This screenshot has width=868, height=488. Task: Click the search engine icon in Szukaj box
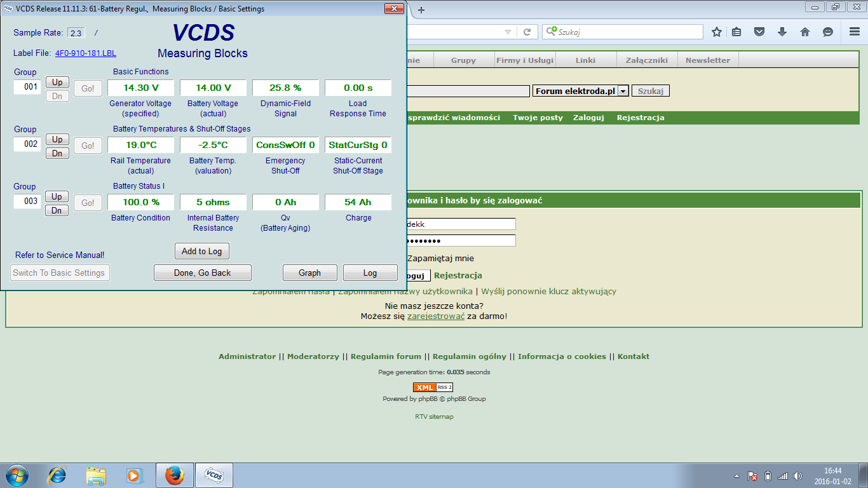coord(552,31)
